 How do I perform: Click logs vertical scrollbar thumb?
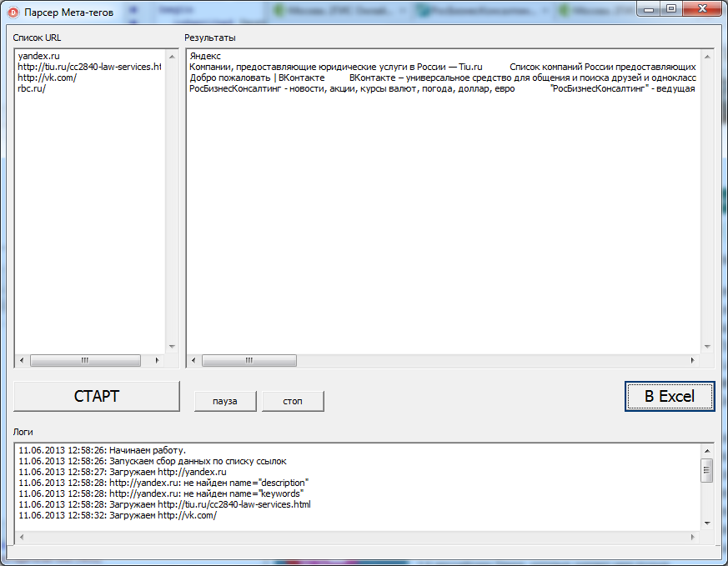(707, 471)
